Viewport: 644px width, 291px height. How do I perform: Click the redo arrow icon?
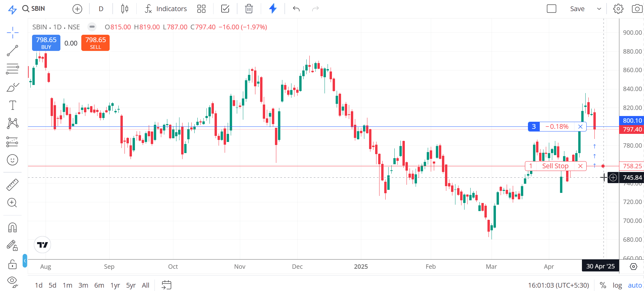[x=315, y=9]
